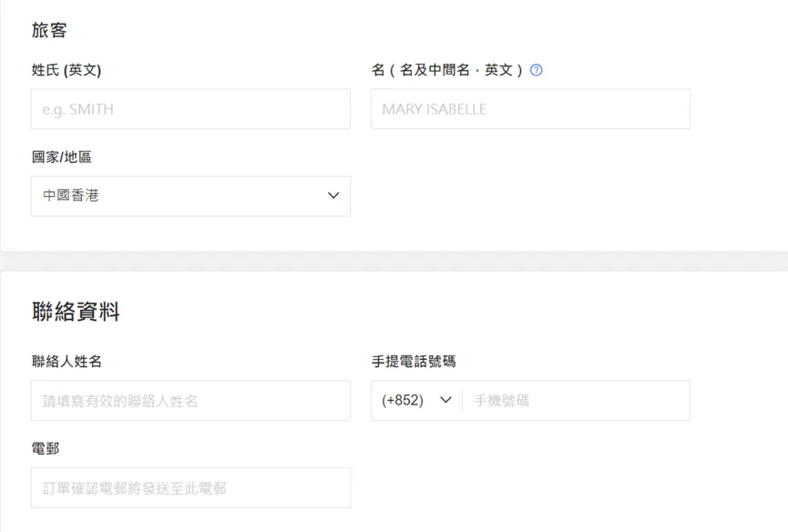Open the 國家/地區 dropdown arrow
788x532 pixels.
click(x=333, y=196)
